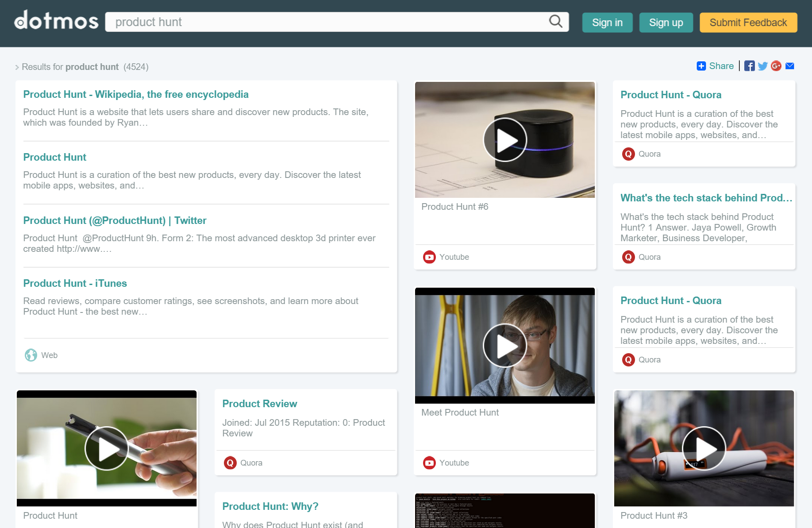This screenshot has height=528, width=812.
Task: Share results on Facebook
Action: (749, 66)
